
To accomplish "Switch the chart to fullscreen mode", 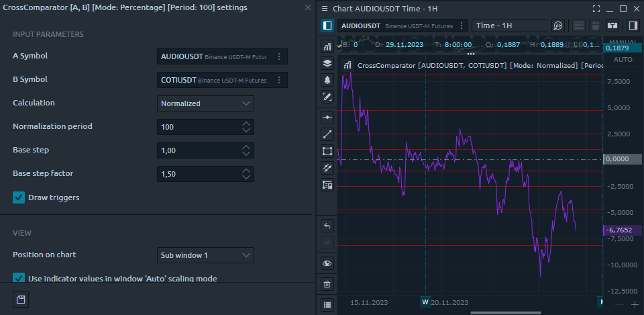I will click(596, 9).
